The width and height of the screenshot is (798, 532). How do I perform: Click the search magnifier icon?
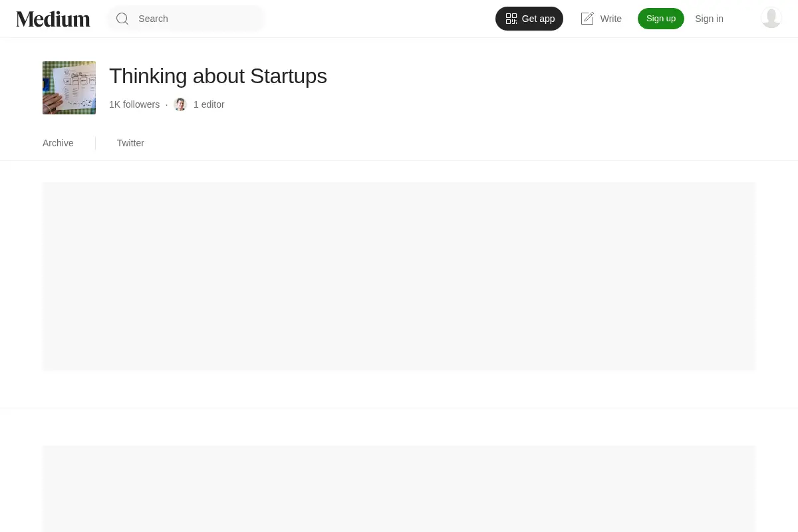(x=122, y=19)
